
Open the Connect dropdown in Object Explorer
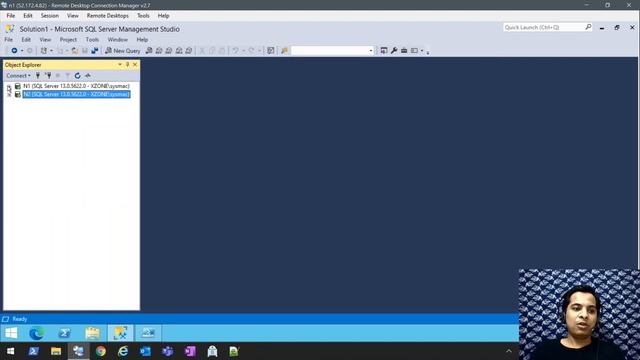[x=18, y=76]
